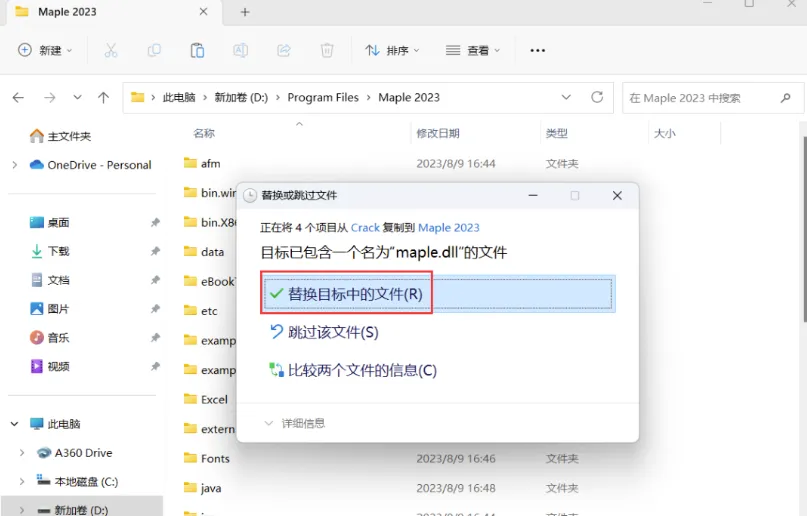
Task: Open the three-dot more options menu
Action: pyautogui.click(x=537, y=50)
